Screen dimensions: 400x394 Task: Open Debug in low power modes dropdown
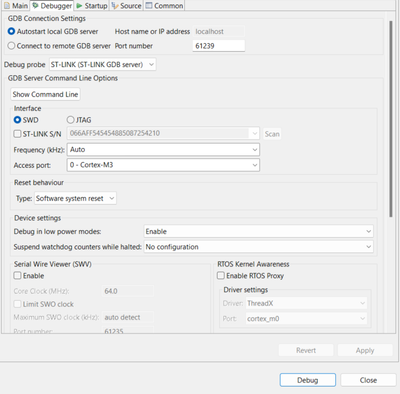click(x=258, y=231)
